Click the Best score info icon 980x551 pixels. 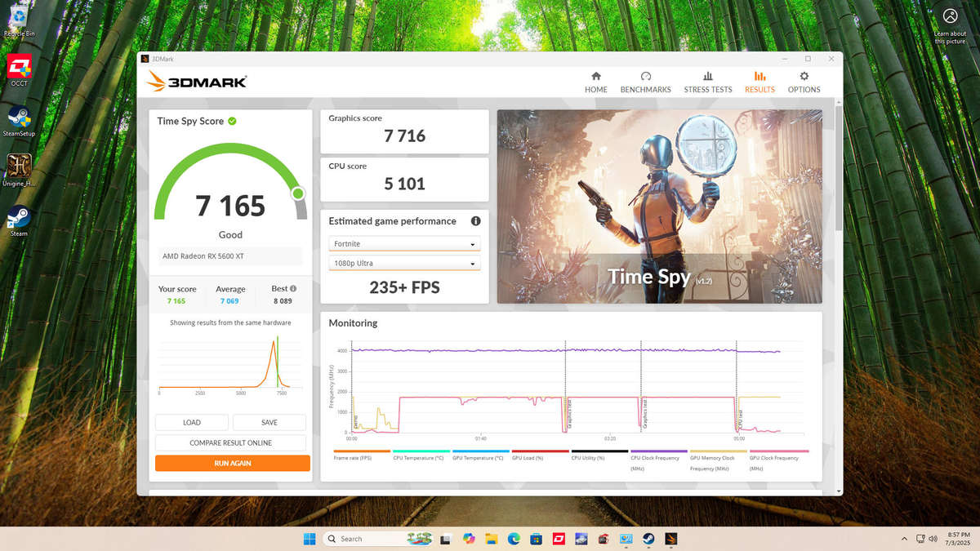click(x=295, y=287)
